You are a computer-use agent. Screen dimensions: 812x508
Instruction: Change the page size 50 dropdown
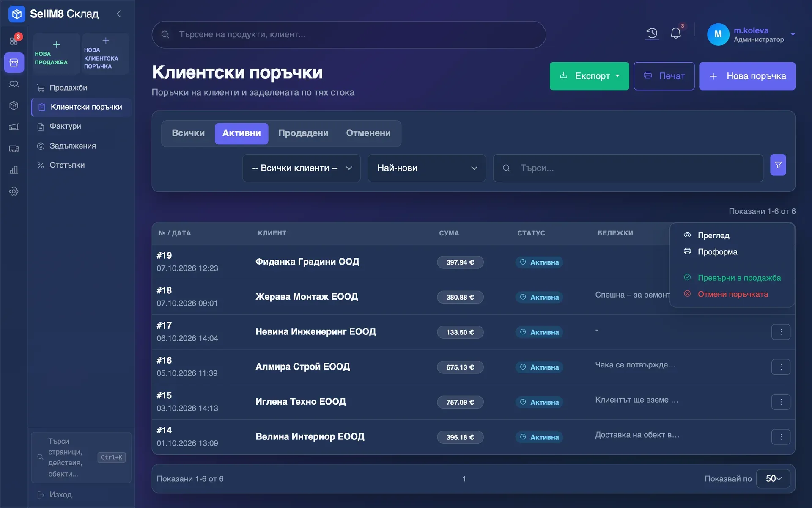[773, 478]
